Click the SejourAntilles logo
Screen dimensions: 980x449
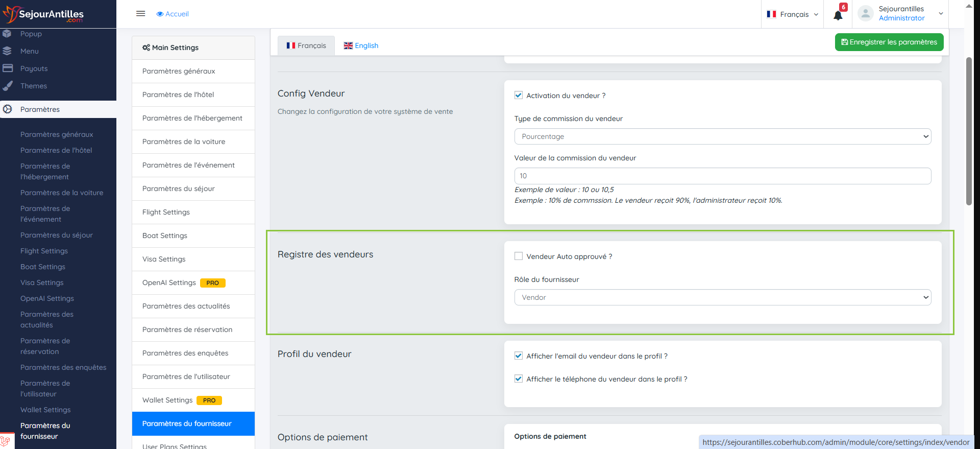(43, 14)
